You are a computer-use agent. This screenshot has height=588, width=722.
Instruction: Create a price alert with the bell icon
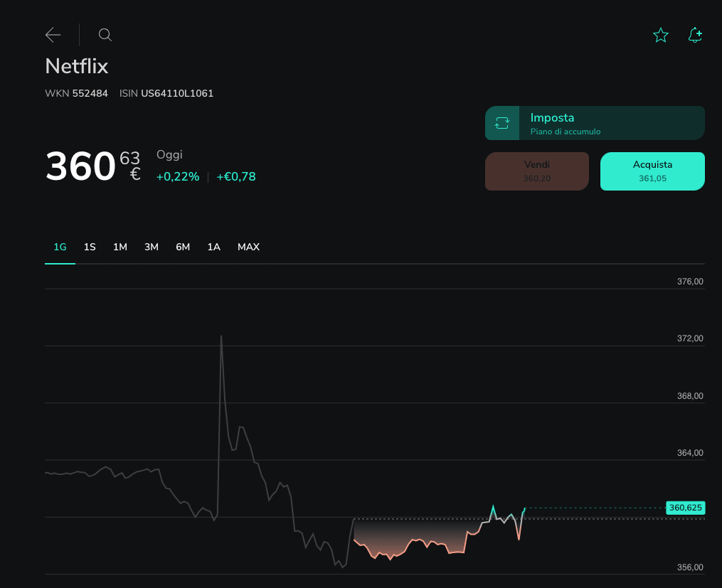click(695, 35)
